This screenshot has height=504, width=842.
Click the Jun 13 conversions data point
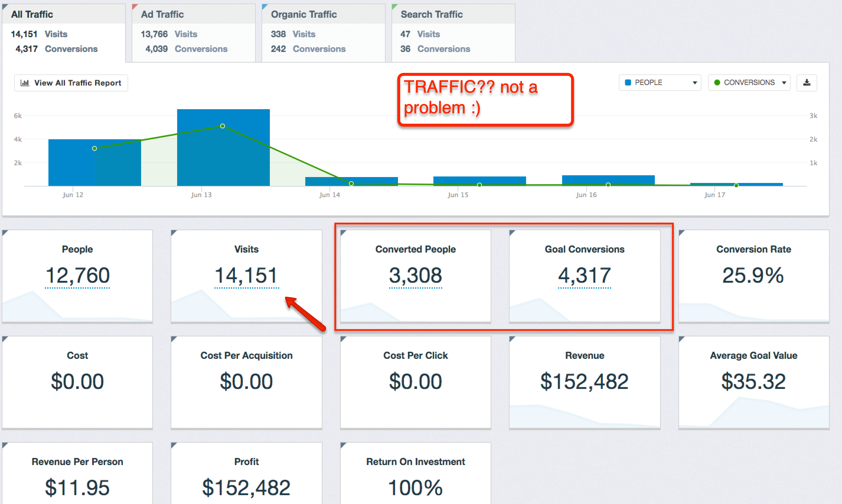(x=223, y=126)
